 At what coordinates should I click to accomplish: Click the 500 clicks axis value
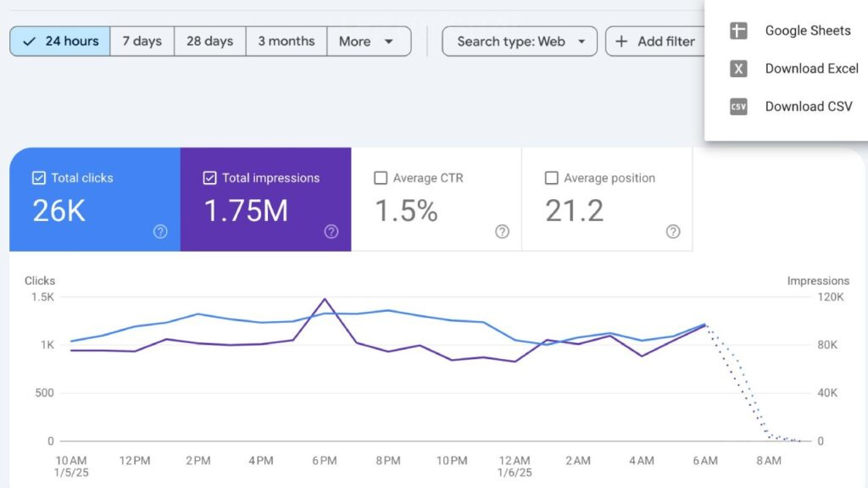[x=44, y=393]
